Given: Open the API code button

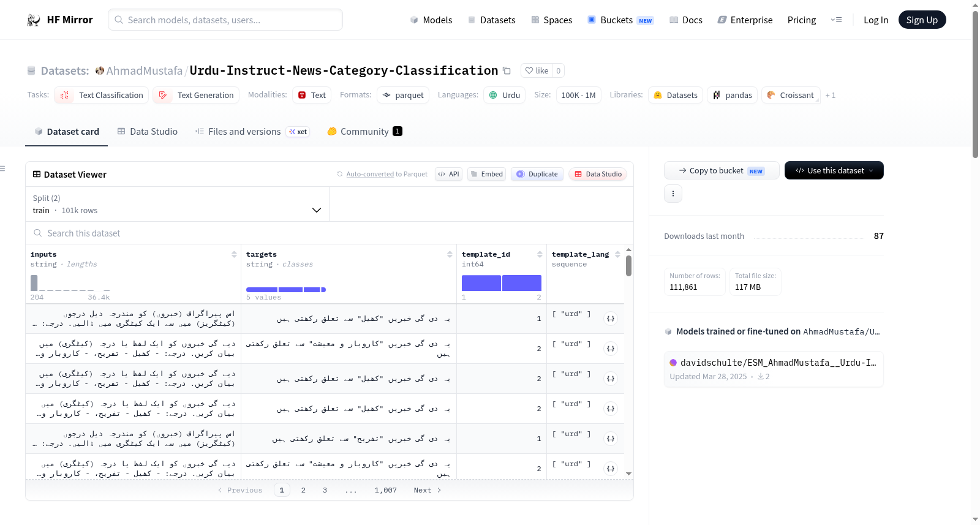Looking at the screenshot, I should pos(449,174).
